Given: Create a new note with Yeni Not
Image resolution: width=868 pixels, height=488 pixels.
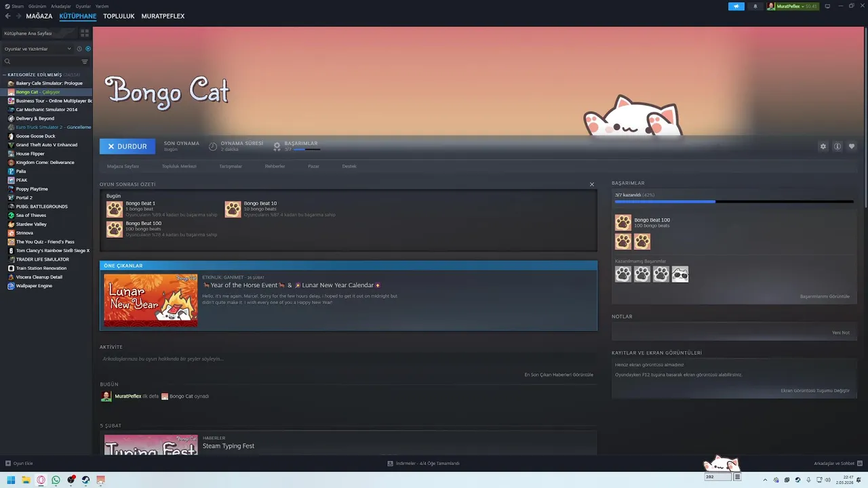Looking at the screenshot, I should [841, 332].
